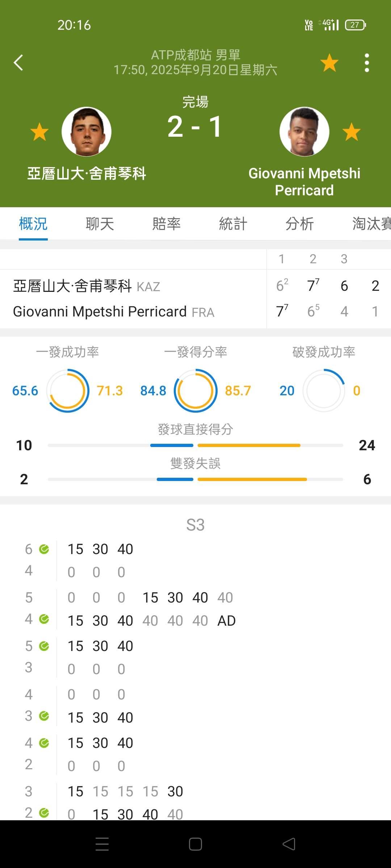Tap the back arrow in header
The height and width of the screenshot is (868, 391).
(18, 63)
